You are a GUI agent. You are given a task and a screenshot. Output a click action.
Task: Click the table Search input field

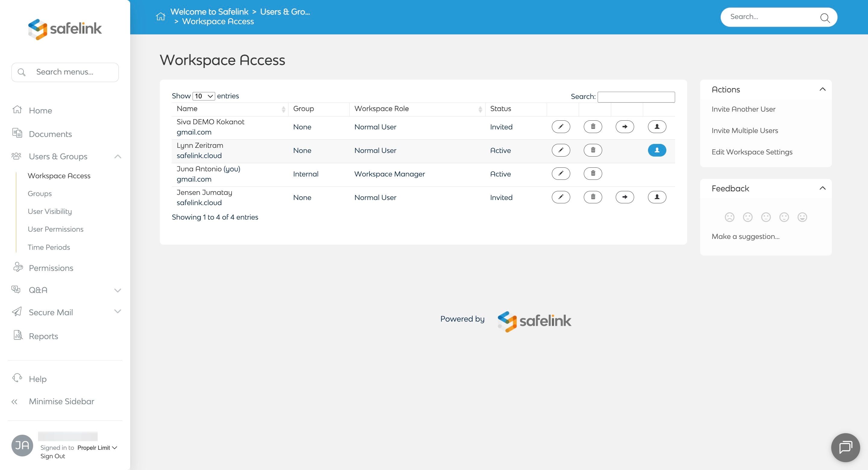(636, 97)
